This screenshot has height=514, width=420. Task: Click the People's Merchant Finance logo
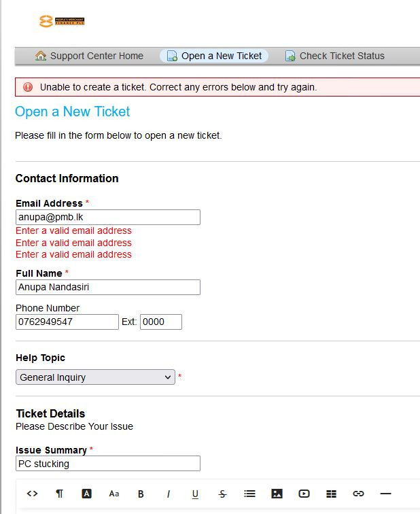62,21
